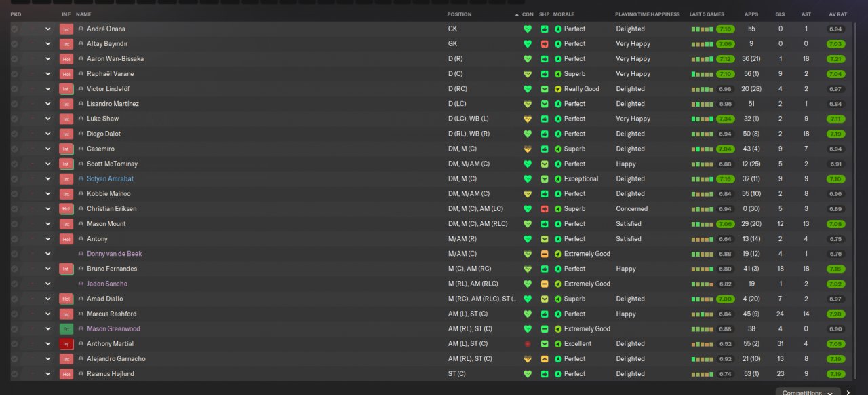Image resolution: width=868 pixels, height=395 pixels.
Task: Open the selection dropdown arrow for Donny van de Beek
Action: coord(48,254)
